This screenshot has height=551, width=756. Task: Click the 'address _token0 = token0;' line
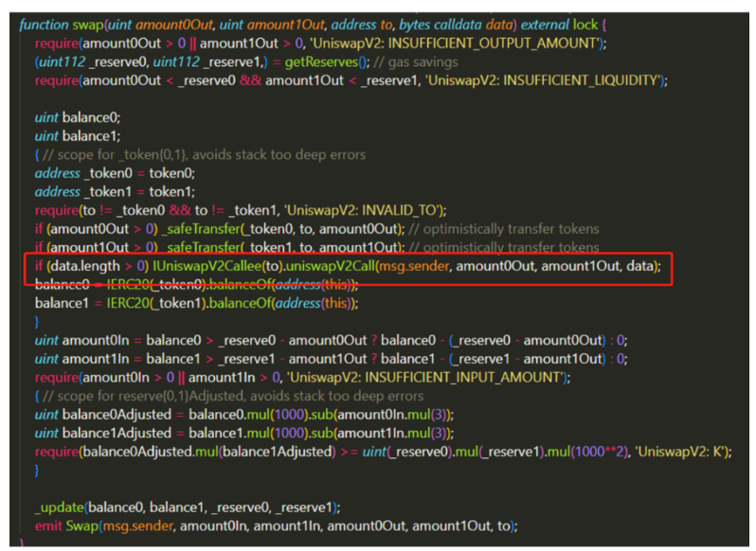tap(115, 173)
